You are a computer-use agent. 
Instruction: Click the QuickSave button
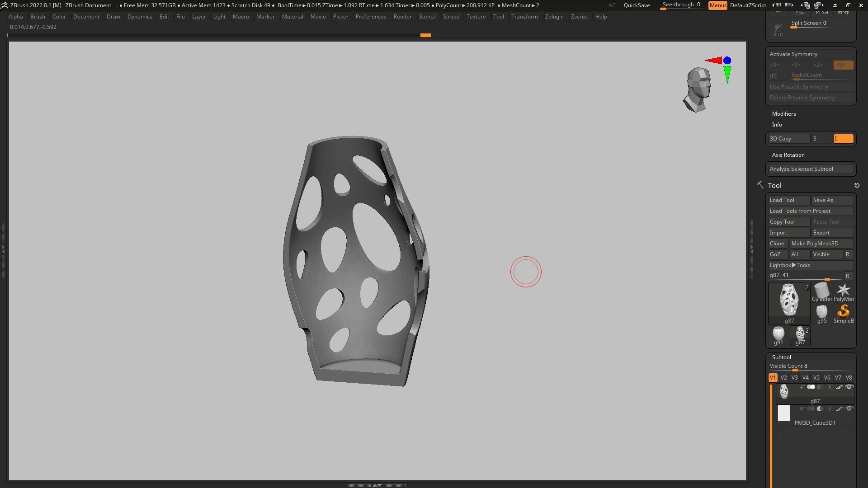tap(637, 5)
